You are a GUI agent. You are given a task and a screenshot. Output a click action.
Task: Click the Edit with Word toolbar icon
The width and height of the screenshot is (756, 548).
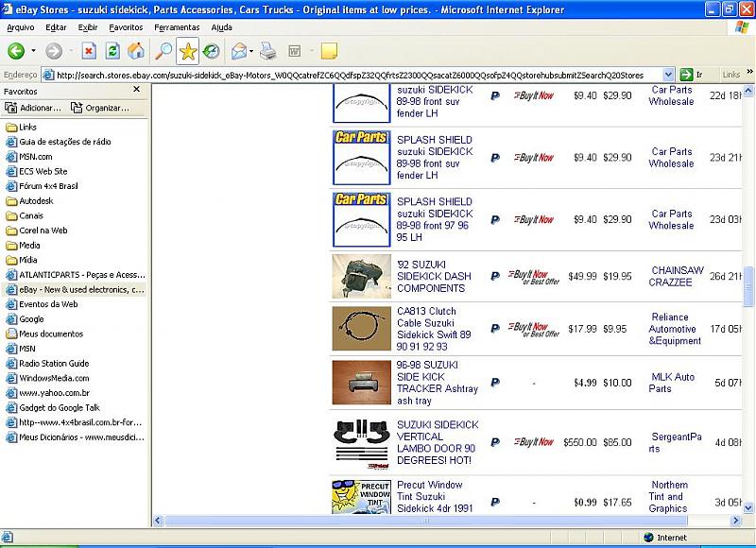294,51
